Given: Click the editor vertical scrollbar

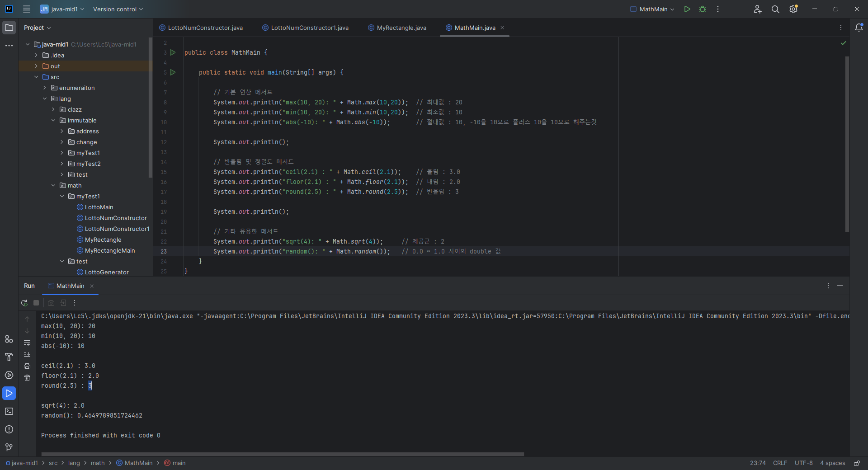Looking at the screenshot, I should [847, 144].
